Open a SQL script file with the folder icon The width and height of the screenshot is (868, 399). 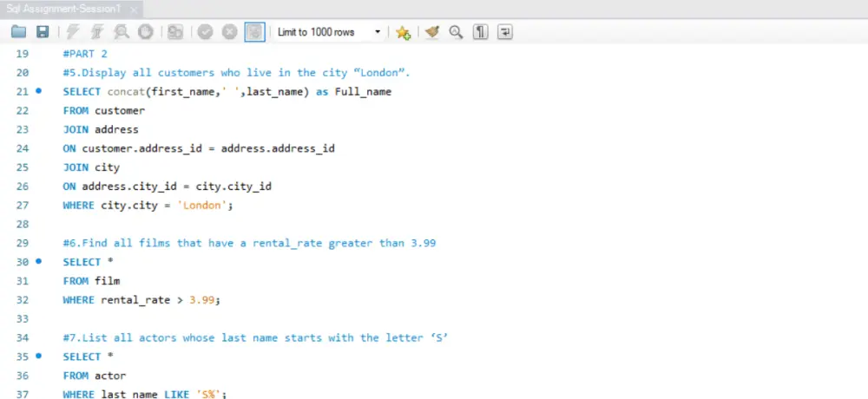19,32
